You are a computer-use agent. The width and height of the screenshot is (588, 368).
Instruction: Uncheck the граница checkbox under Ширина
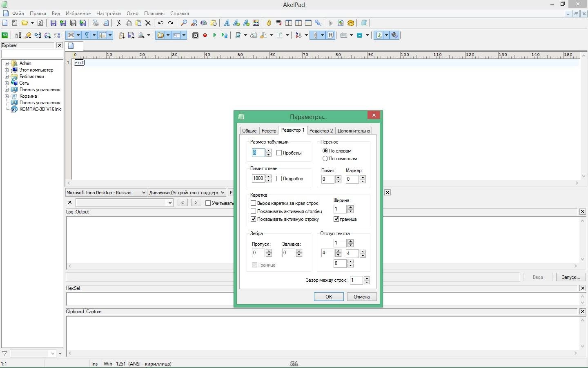click(x=336, y=219)
